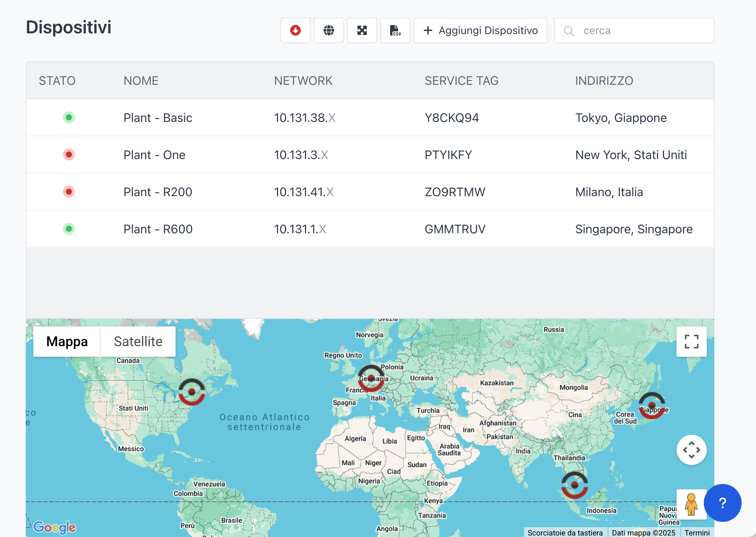Export devices with the CSV icon

[395, 30]
